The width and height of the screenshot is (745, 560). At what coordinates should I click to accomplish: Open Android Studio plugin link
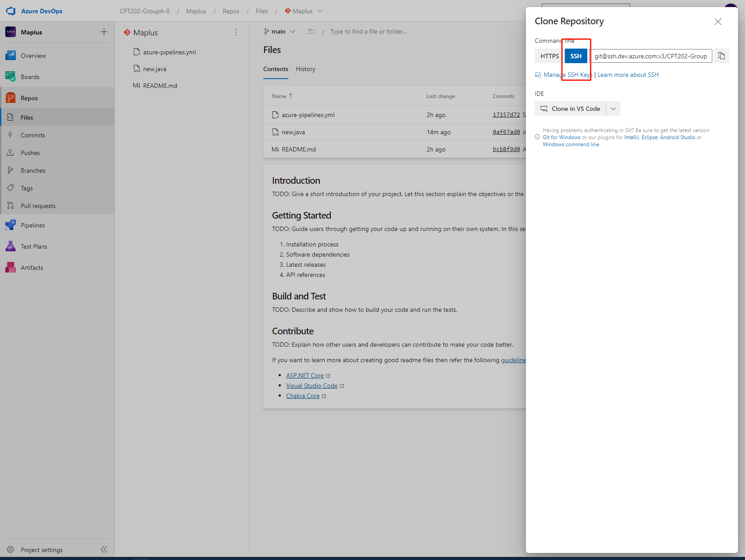point(677,137)
